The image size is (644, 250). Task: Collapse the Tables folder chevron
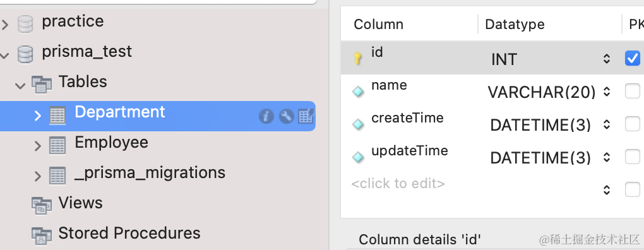20,85
